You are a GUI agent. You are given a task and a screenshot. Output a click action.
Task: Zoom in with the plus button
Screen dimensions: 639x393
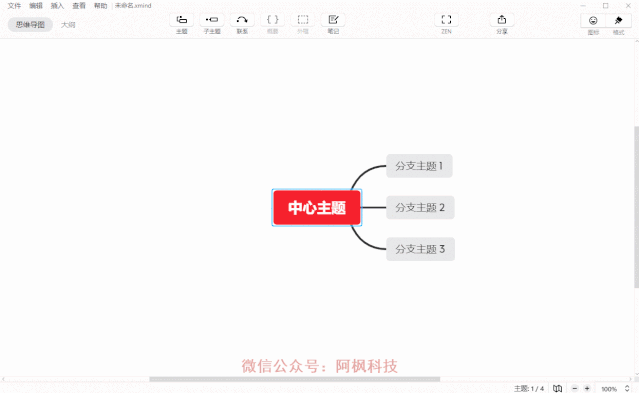coord(587,389)
